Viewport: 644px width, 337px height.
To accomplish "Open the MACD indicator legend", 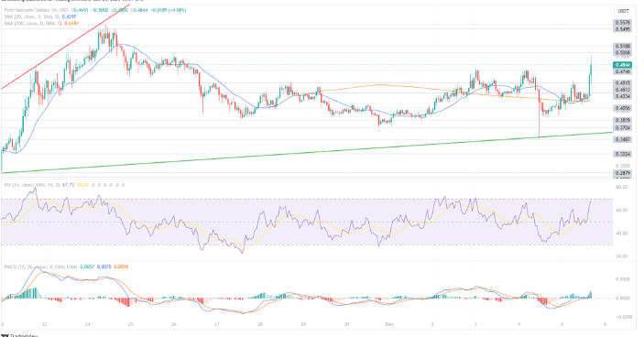I will 40,266.
